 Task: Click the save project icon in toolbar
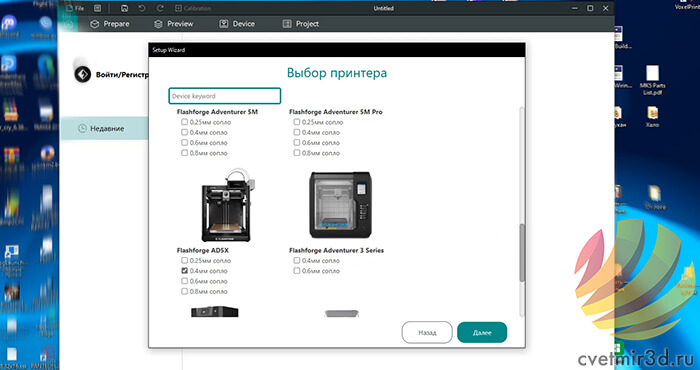coord(125,8)
